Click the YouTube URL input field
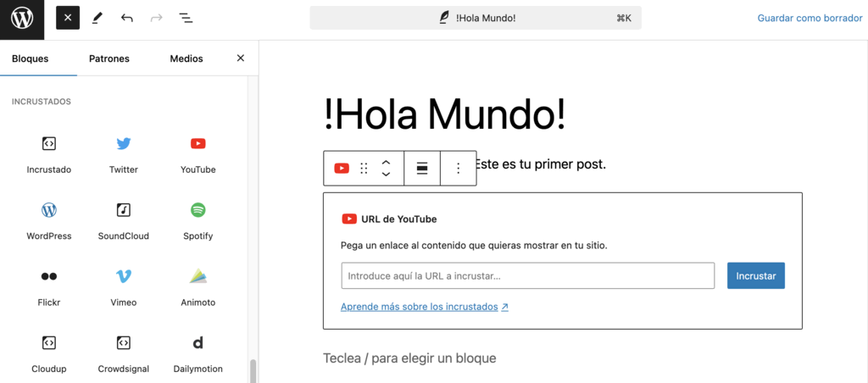 point(528,276)
